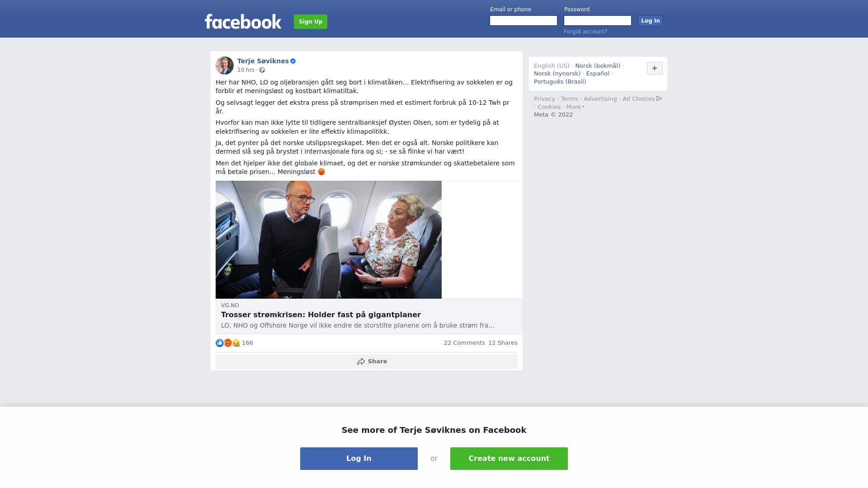Click the sad reaction icon under post
The height and width of the screenshot is (488, 868).
click(x=236, y=343)
